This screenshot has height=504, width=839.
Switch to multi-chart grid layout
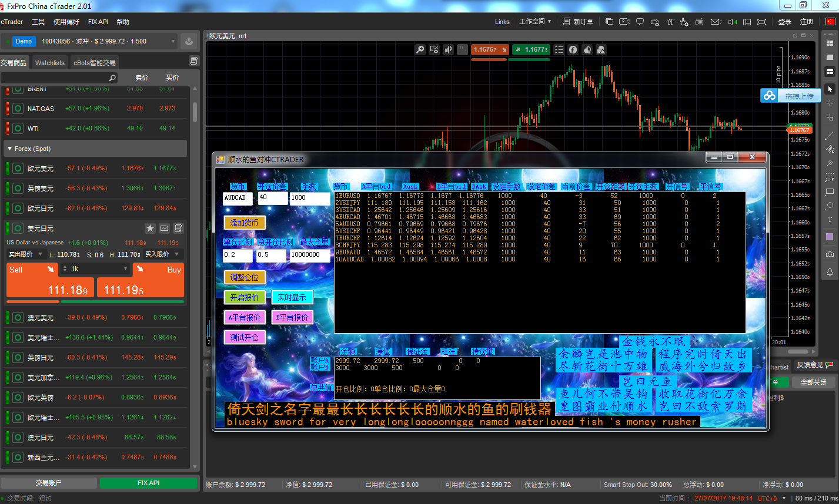(830, 43)
